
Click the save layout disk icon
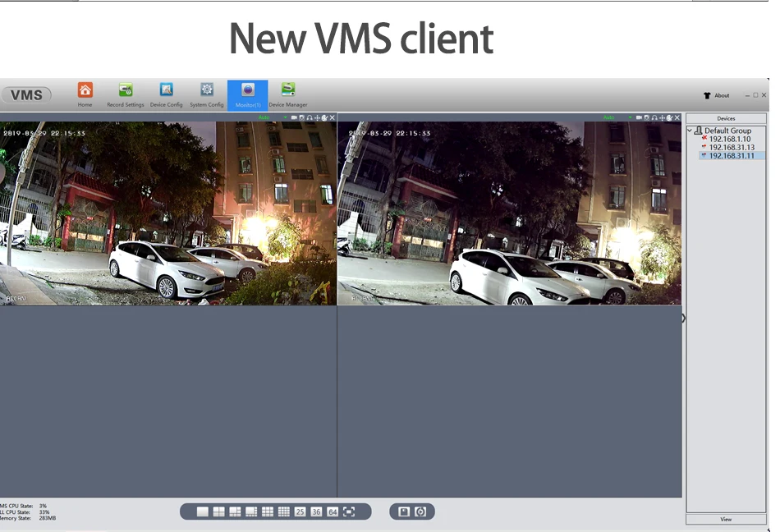click(404, 511)
